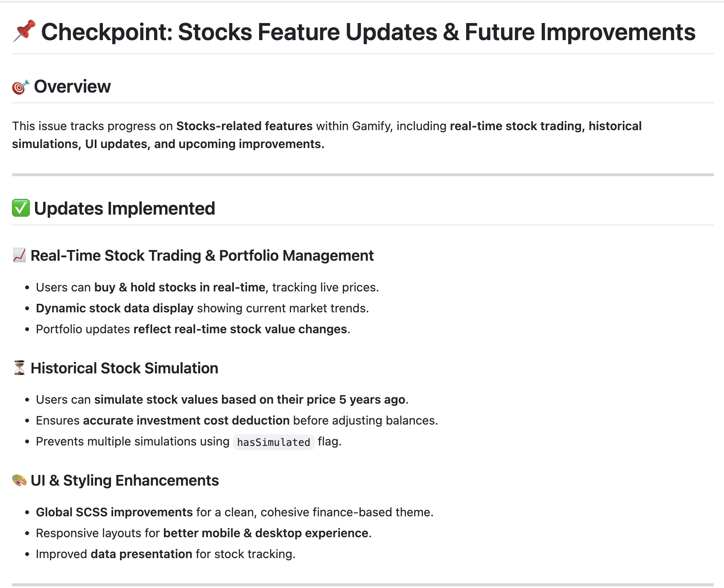Click the better mobile & desktop experience text
724x588 pixels.
[x=266, y=533]
